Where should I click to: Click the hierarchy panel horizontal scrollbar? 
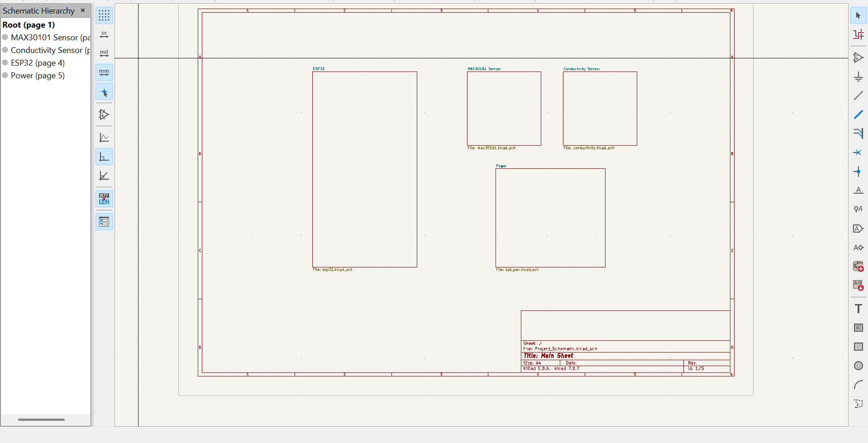click(x=41, y=419)
